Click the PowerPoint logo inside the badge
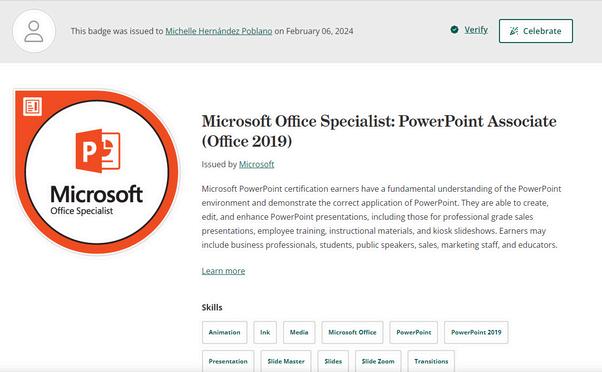 point(98,150)
